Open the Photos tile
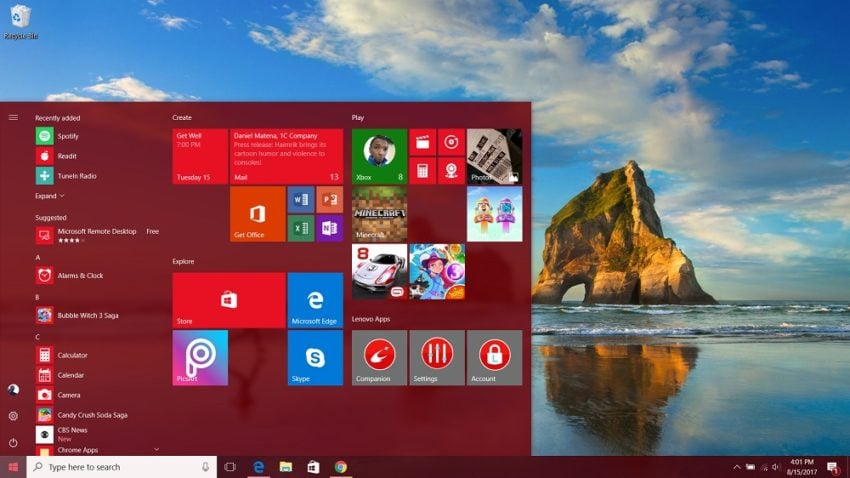This screenshot has width=850, height=478. (494, 157)
